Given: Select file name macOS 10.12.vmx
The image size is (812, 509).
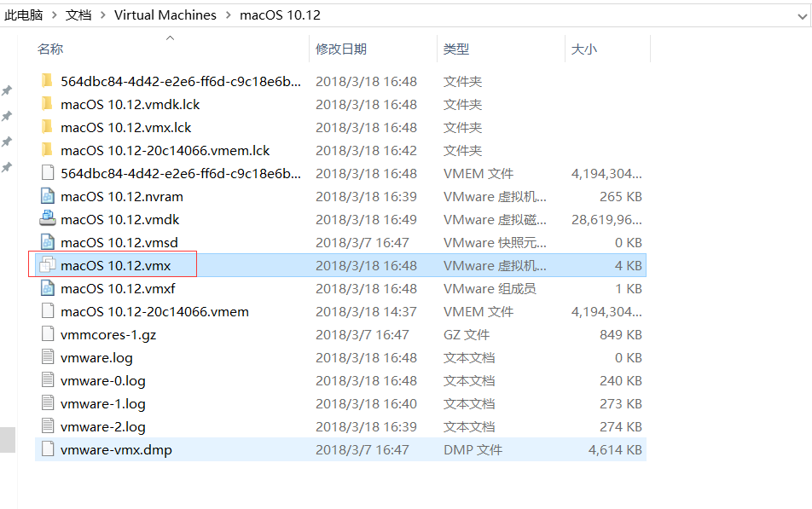Looking at the screenshot, I should point(115,266).
